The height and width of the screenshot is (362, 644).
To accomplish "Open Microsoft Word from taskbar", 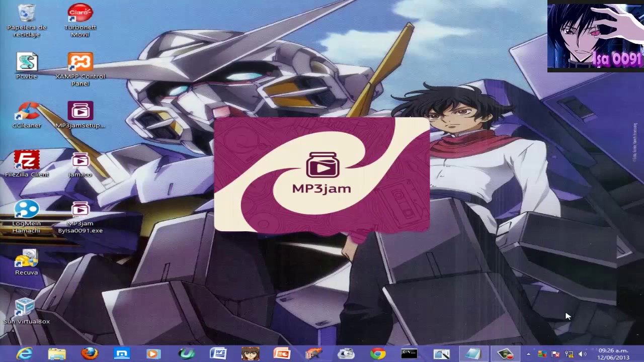I will pyautogui.click(x=218, y=354).
